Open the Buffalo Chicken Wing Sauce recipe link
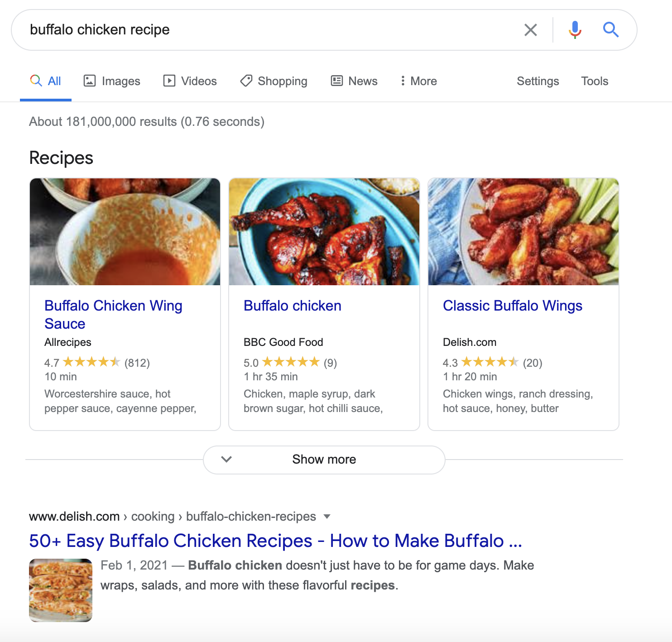672x642 pixels. click(113, 315)
